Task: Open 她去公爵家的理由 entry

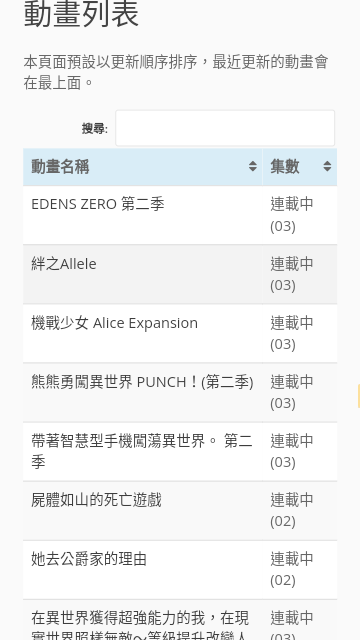Action: pos(89,559)
